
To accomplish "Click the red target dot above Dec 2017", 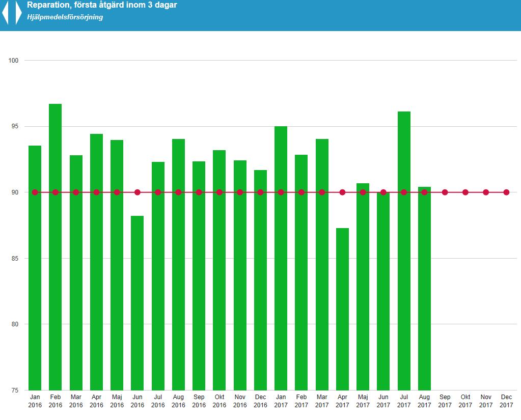I will coord(506,192).
